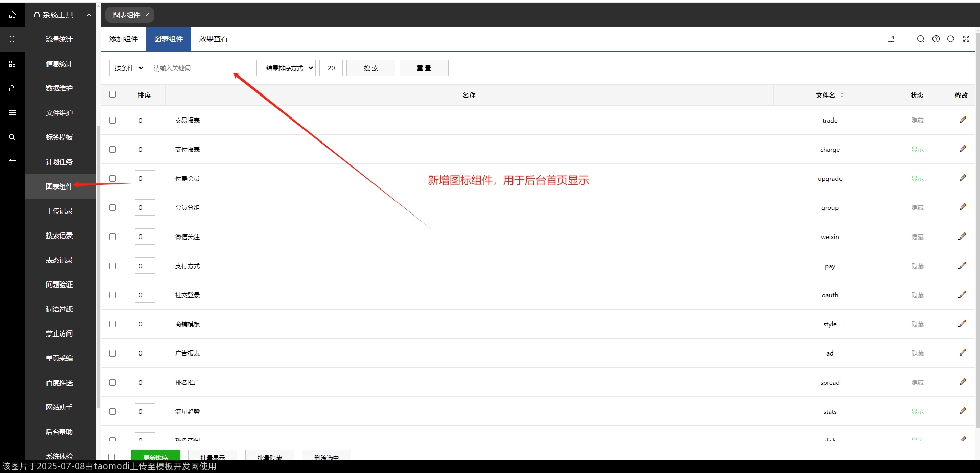
Task: Click the home icon in the left sidebar
Action: pos(12,15)
